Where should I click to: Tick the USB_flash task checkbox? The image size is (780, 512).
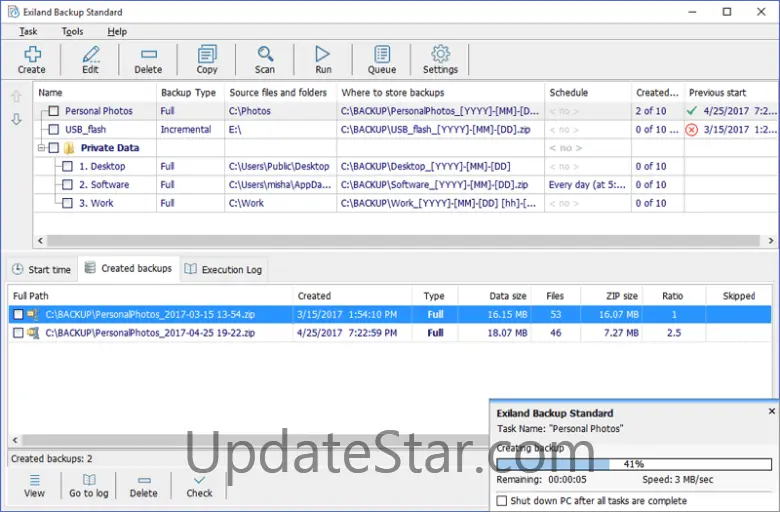coord(54,129)
